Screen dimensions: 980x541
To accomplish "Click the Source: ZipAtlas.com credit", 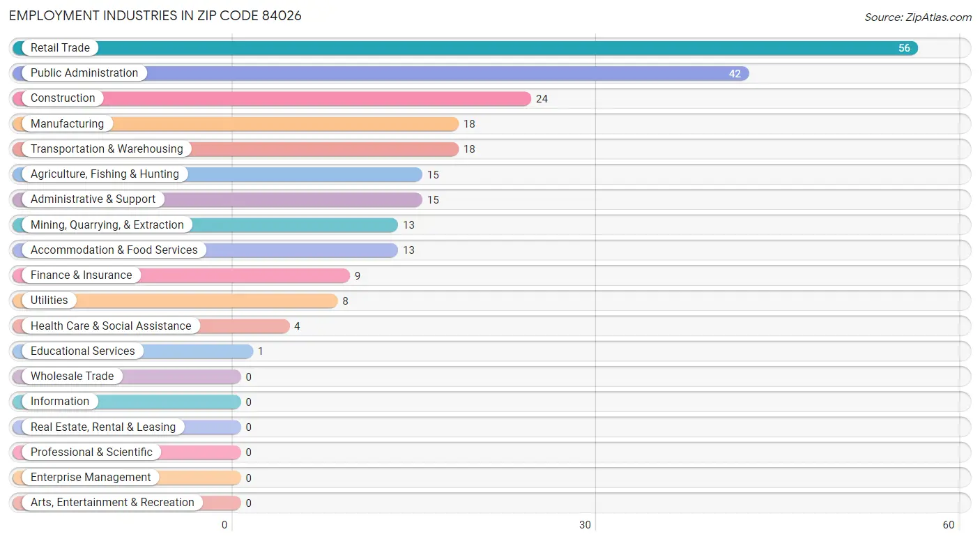I will (x=918, y=17).
